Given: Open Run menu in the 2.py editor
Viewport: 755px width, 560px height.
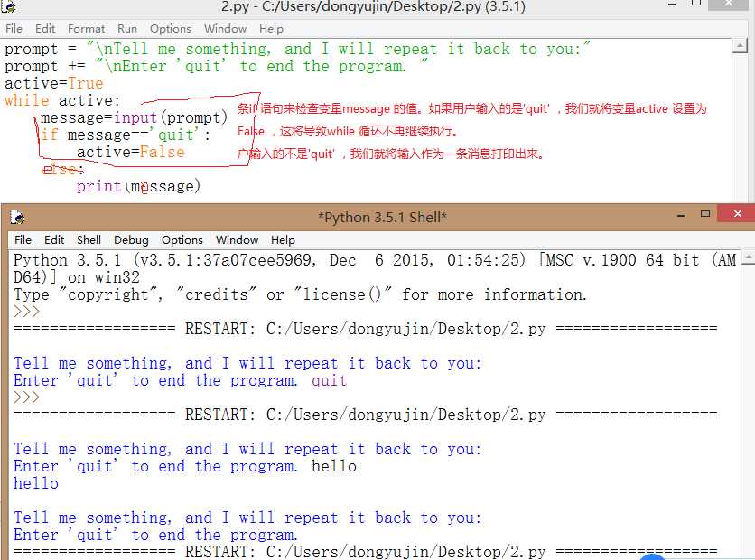Looking at the screenshot, I should tap(127, 29).
